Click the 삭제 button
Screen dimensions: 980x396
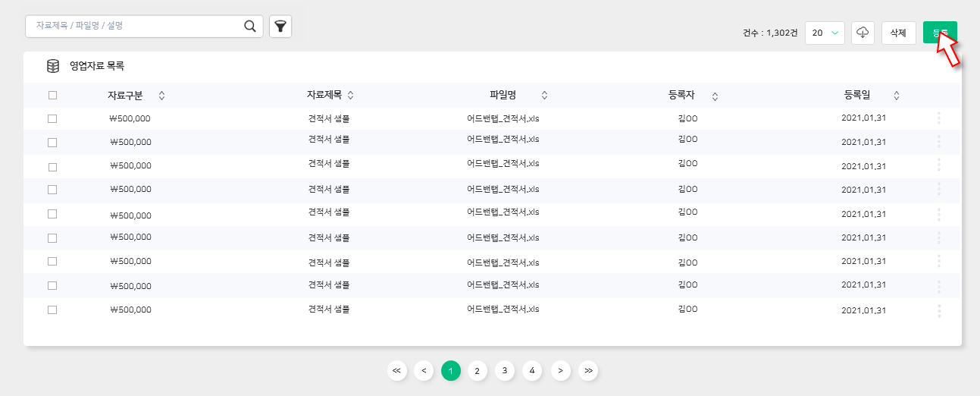pyautogui.click(x=898, y=33)
